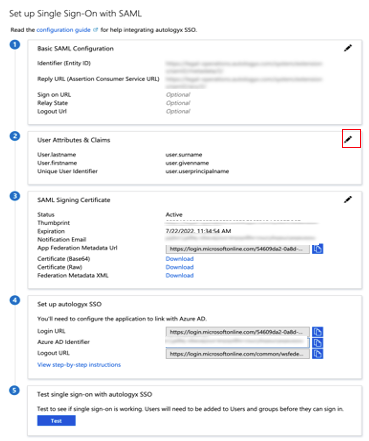
Task: Copy the Logout URL value
Action: click(x=318, y=354)
